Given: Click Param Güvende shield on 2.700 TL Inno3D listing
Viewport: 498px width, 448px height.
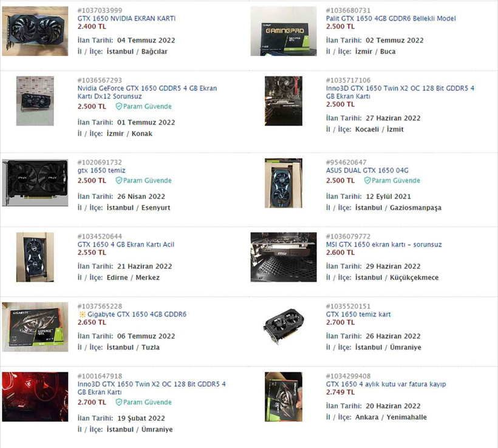Looking at the screenshot, I should tap(119, 402).
